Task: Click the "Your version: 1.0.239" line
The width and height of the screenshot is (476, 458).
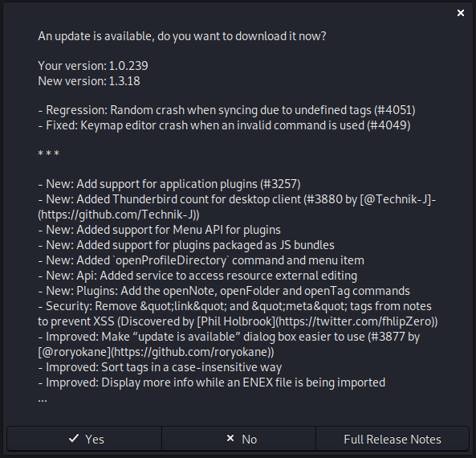Action: (x=93, y=66)
